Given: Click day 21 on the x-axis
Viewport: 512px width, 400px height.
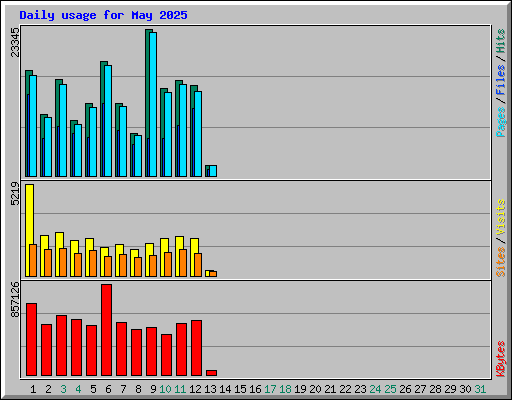Looking at the screenshot, I should [x=330, y=389].
